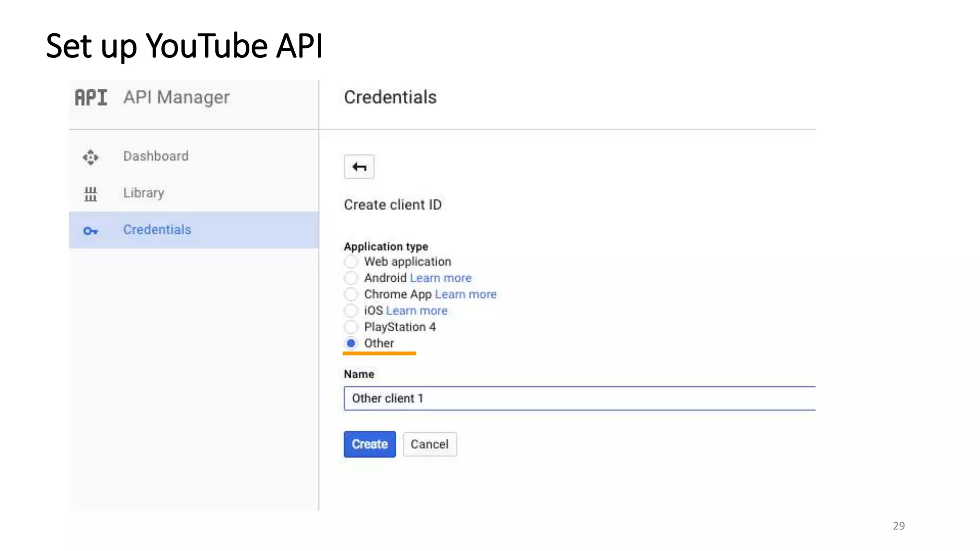The width and height of the screenshot is (980, 551).
Task: Click the Credentials page heading
Action: pos(390,97)
